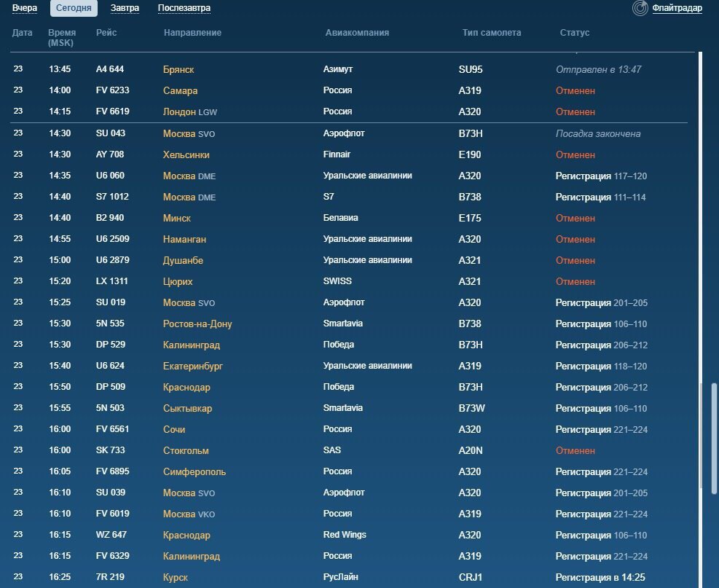Click status 'Посадка закончена'
The height and width of the screenshot is (588, 719).
[x=598, y=133]
